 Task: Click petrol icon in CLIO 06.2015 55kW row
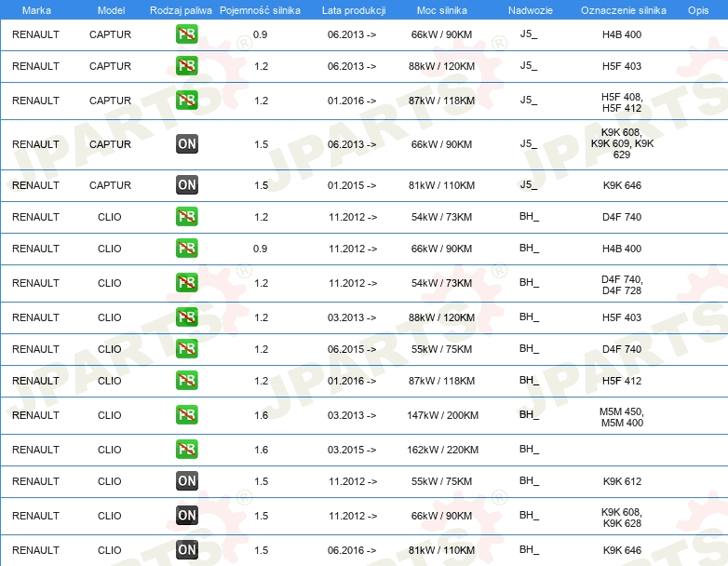tap(186, 348)
